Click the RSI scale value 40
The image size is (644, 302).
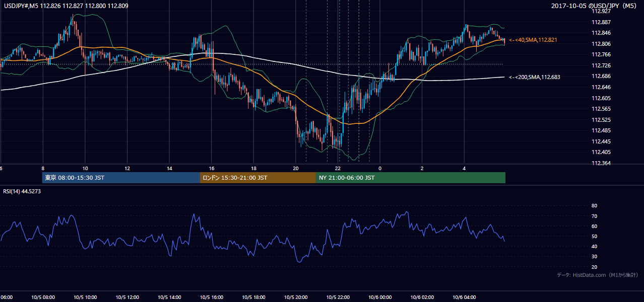(595, 246)
